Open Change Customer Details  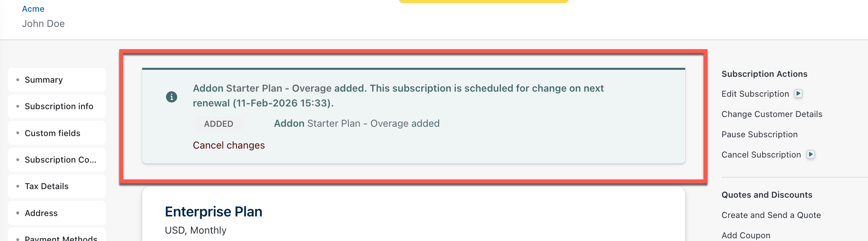772,114
